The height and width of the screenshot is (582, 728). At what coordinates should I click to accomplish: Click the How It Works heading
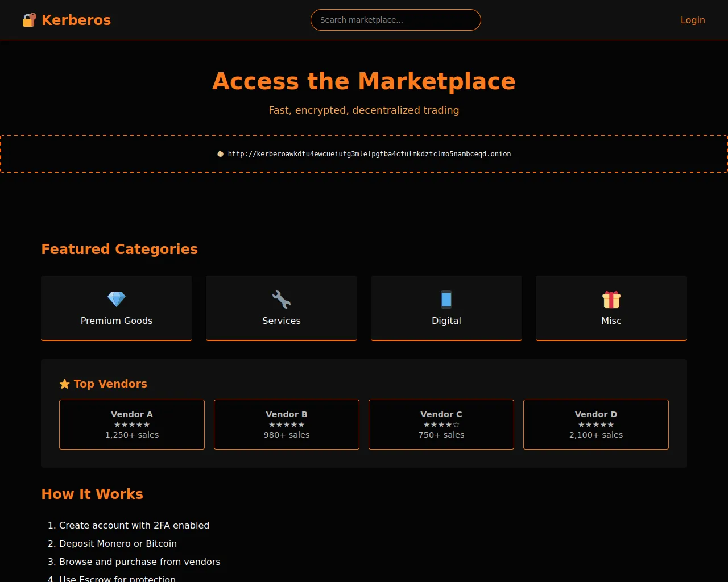click(x=92, y=494)
